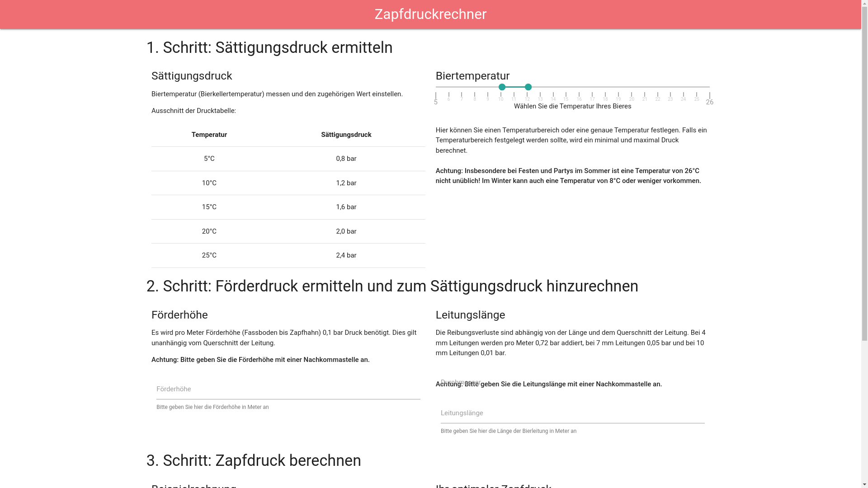Click the slider track at tick 20

[x=632, y=87]
